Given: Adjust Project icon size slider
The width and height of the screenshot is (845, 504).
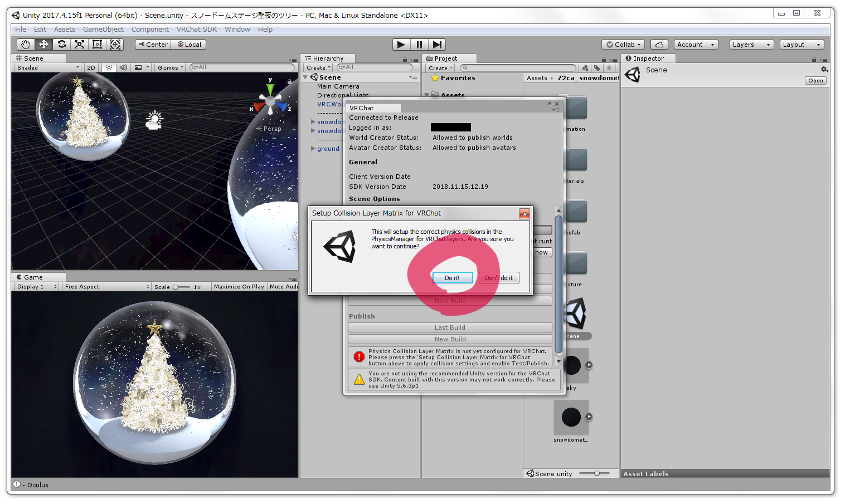Looking at the screenshot, I should (594, 473).
